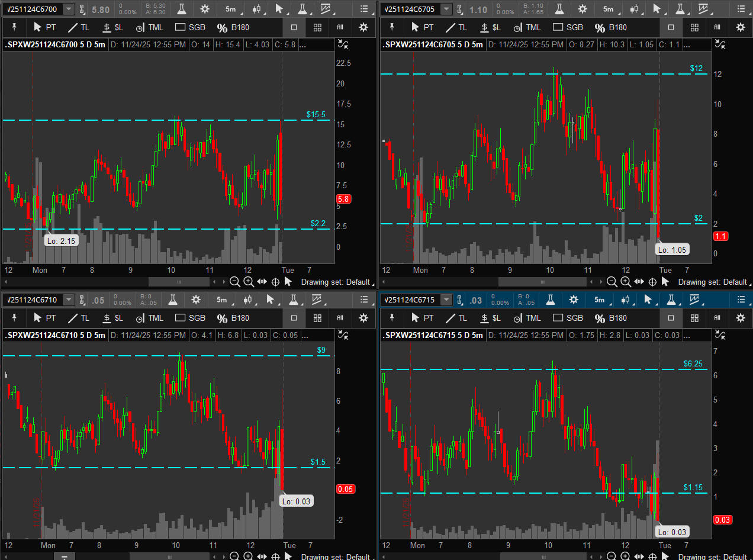Viewport: 753px width, 560px height.
Task: Click zoom-out magnifier under C6705 chart
Action: [x=612, y=282]
